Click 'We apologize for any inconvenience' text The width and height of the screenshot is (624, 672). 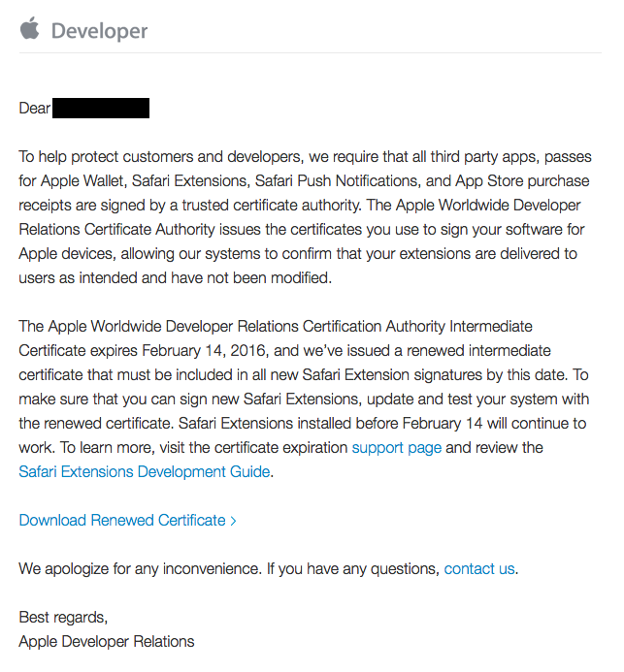(x=140, y=568)
